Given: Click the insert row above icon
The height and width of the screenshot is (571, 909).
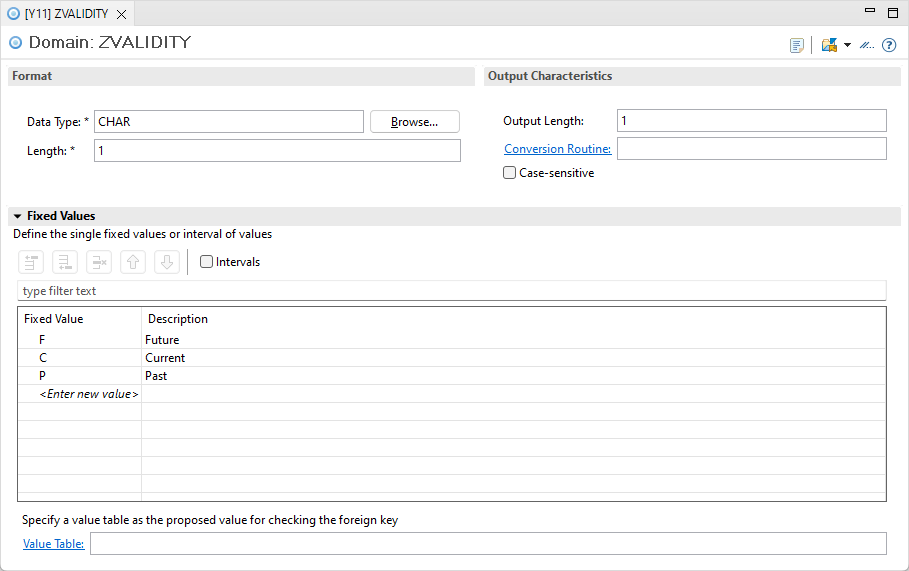Looking at the screenshot, I should pyautogui.click(x=31, y=262).
